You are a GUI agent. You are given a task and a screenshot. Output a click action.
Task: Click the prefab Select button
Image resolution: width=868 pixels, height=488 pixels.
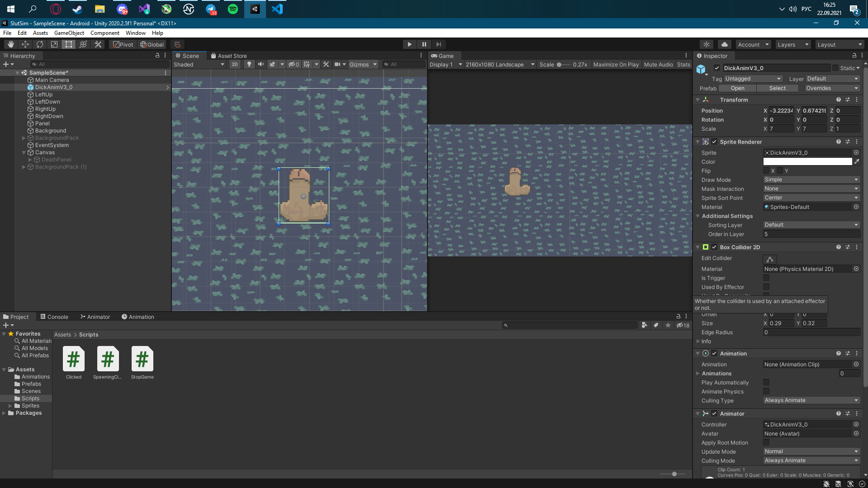tap(778, 88)
